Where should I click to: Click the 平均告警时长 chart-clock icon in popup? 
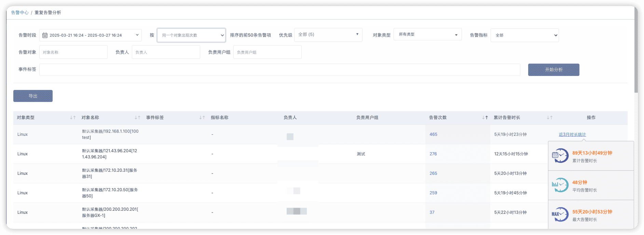click(560, 185)
